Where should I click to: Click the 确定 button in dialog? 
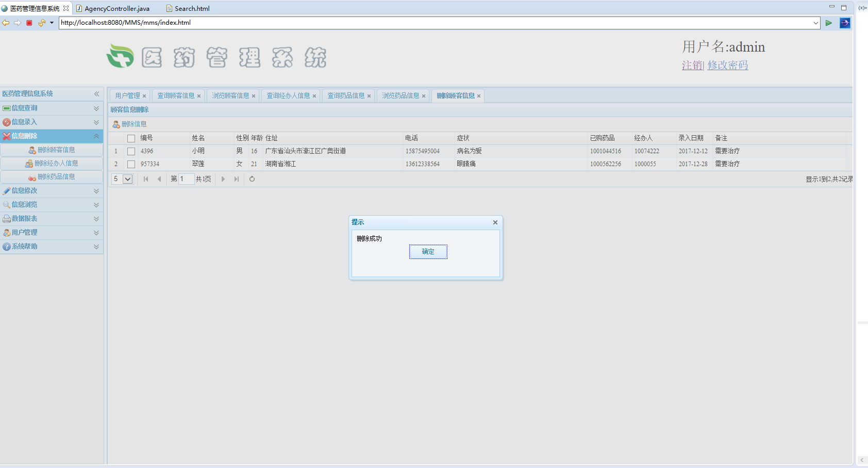pos(428,252)
